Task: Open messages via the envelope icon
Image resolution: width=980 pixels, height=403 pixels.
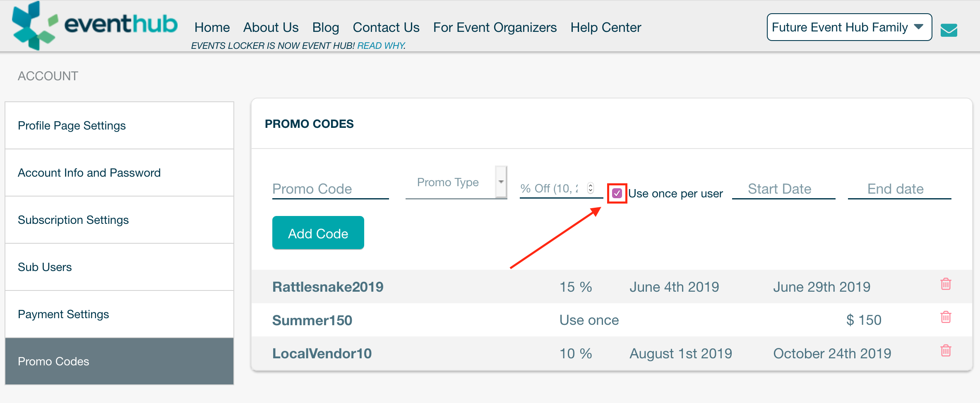Action: (949, 30)
